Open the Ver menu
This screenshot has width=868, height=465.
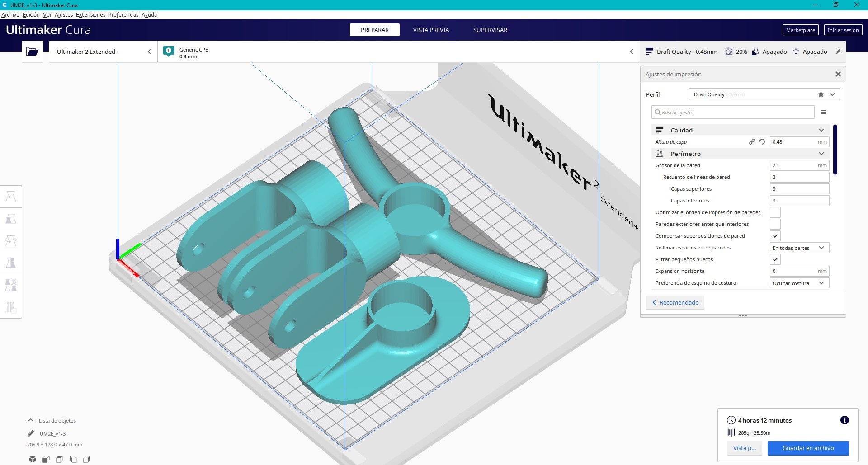[47, 14]
